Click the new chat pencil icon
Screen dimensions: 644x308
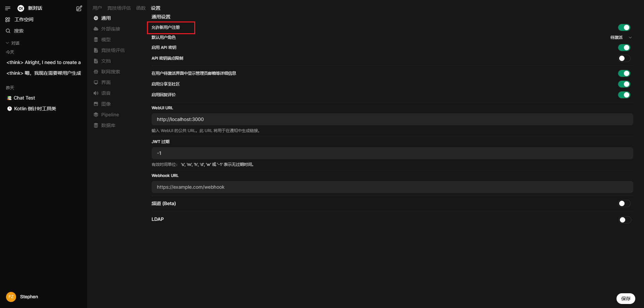click(x=79, y=8)
